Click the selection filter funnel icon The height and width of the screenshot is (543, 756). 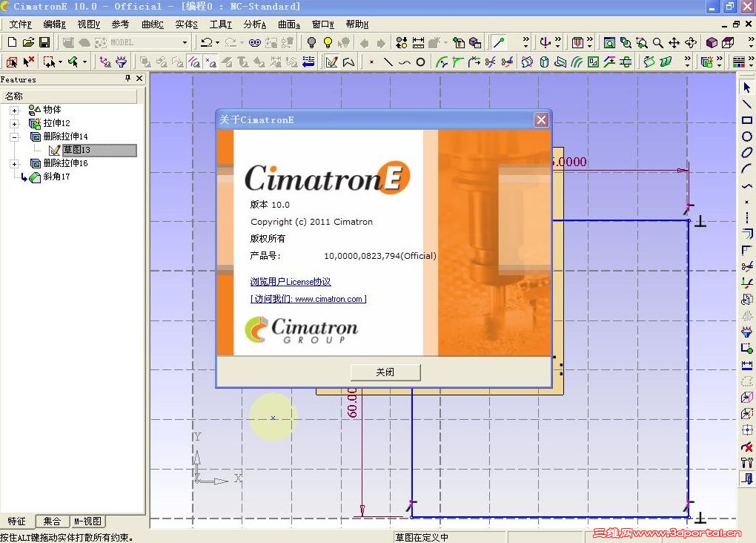point(122,62)
